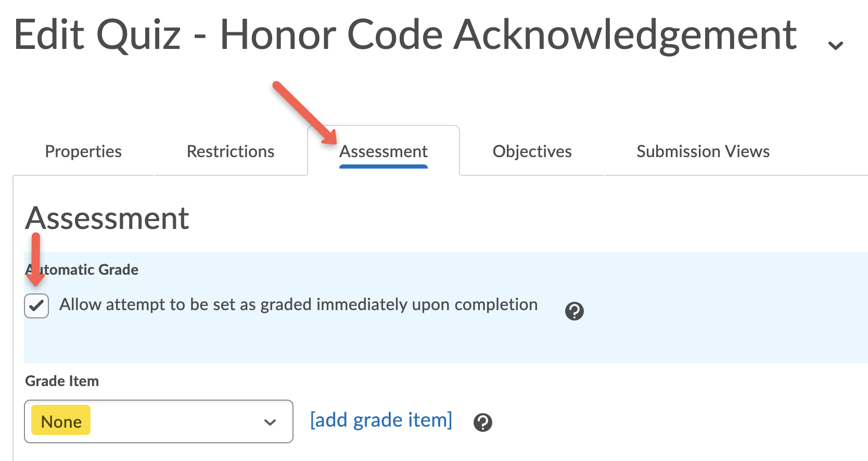Screen dimensions: 868x461
Task: Click the question mark next to add grade item
Action: point(483,422)
